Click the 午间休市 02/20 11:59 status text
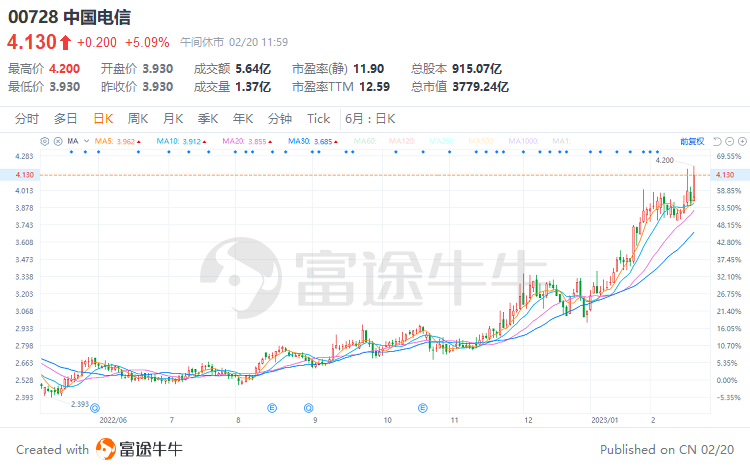Screen dimensions: 750x470 point(234,42)
